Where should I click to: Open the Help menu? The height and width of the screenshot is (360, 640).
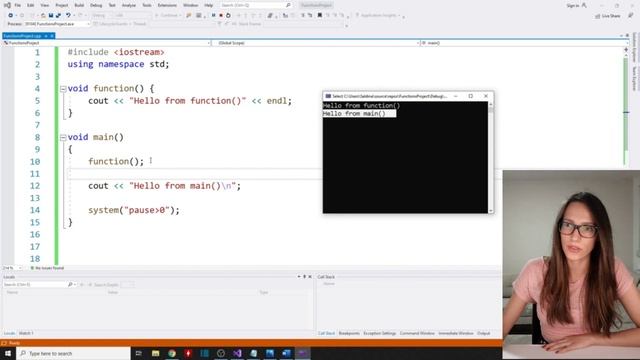tap(209, 5)
